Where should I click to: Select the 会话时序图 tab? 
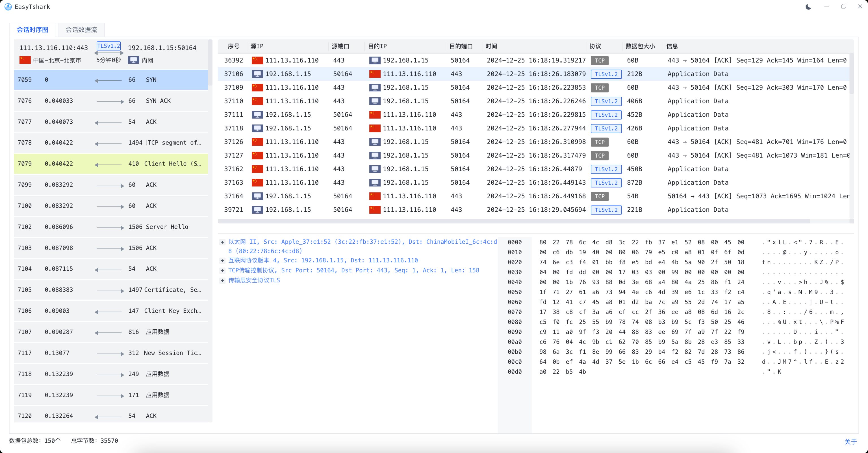click(32, 30)
